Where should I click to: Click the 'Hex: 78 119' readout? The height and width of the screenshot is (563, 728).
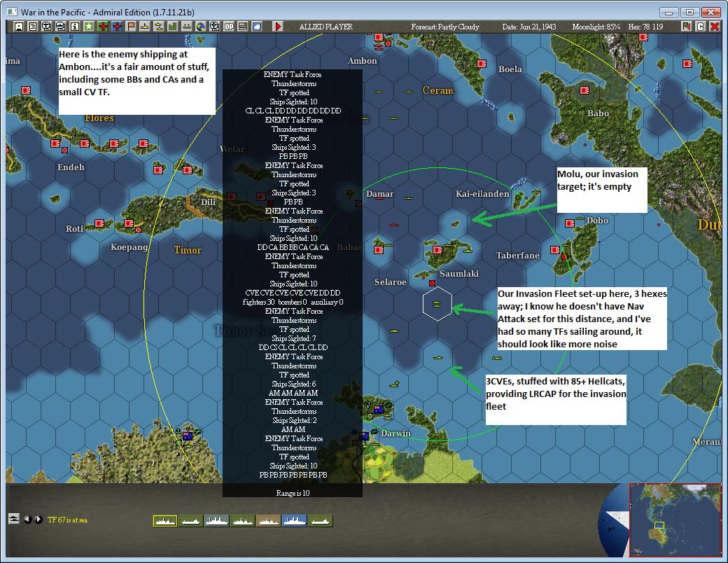(x=645, y=27)
